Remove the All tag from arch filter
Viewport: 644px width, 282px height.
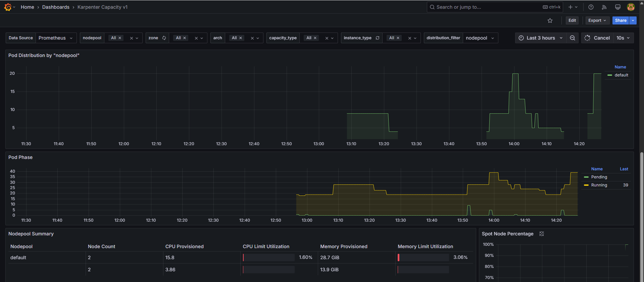(x=241, y=38)
